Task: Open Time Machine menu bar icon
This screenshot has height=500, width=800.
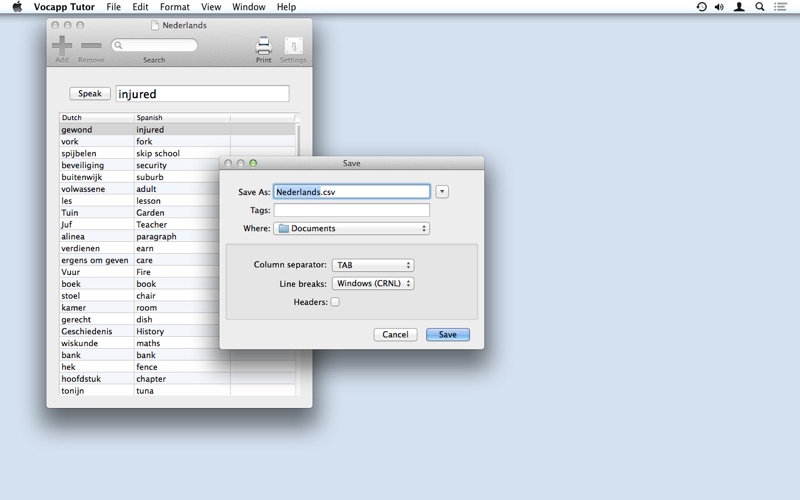Action: pyautogui.click(x=702, y=7)
